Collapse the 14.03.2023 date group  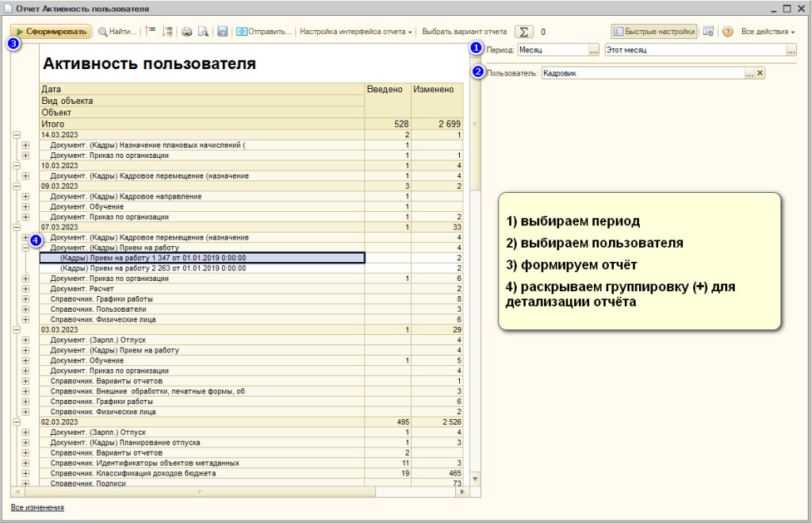coord(16,136)
